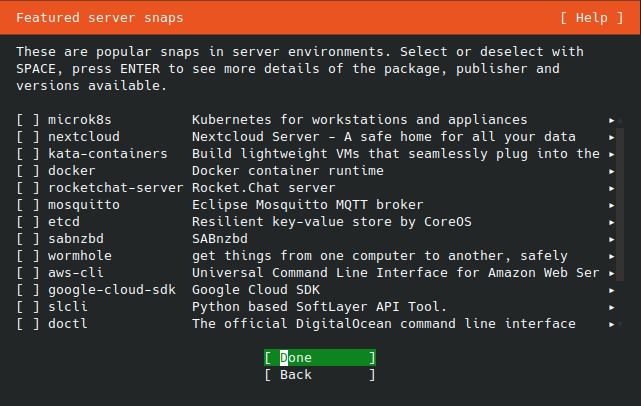Enable the wormhole snap checkbox
This screenshot has width=641, height=406.
coord(28,256)
